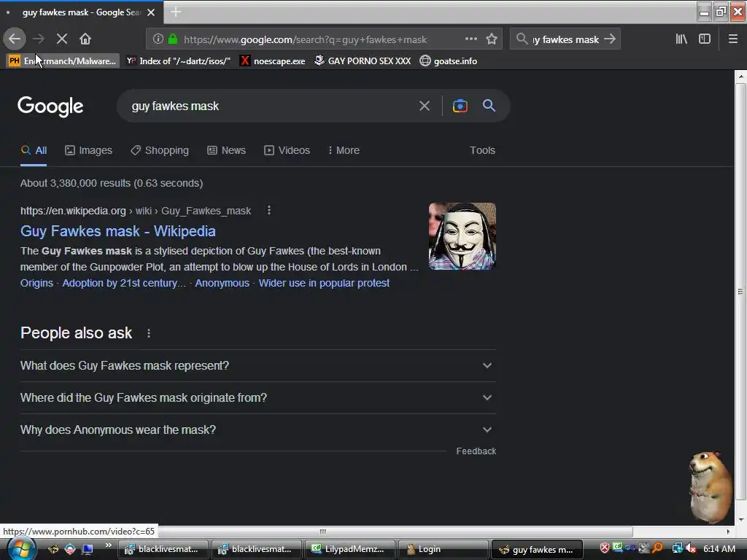Open the Wider use in popular protest sitelink
The image size is (747, 560).
click(x=324, y=283)
